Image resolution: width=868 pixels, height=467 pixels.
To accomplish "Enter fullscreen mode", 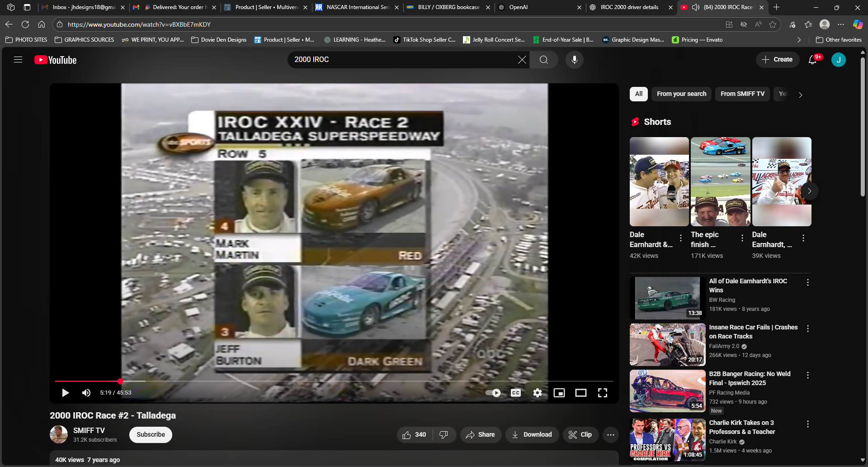I will tap(602, 393).
